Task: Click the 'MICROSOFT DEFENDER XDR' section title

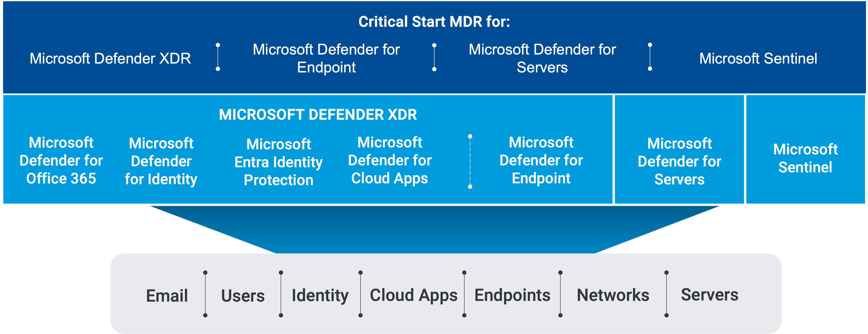Action: 318,115
